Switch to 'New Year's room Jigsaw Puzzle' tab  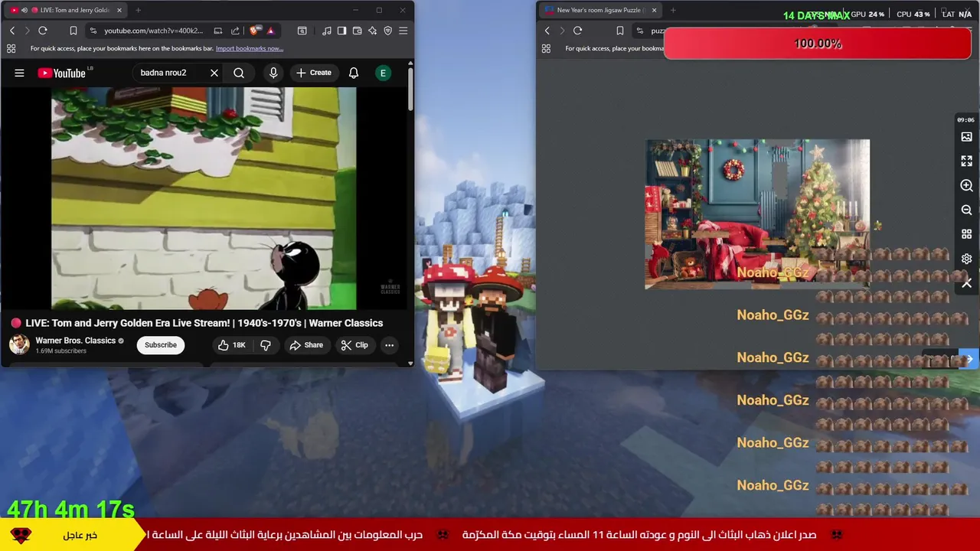pyautogui.click(x=601, y=10)
